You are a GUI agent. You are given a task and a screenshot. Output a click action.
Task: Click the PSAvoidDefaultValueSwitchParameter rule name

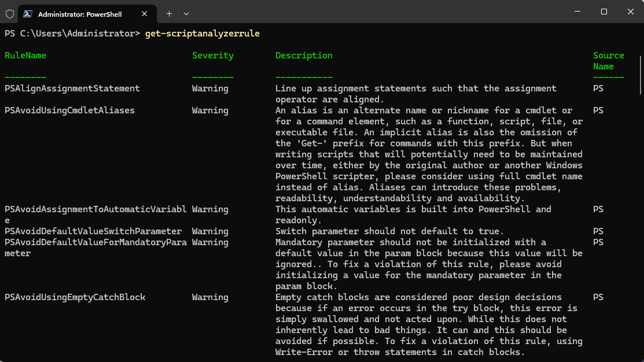pyautogui.click(x=93, y=231)
